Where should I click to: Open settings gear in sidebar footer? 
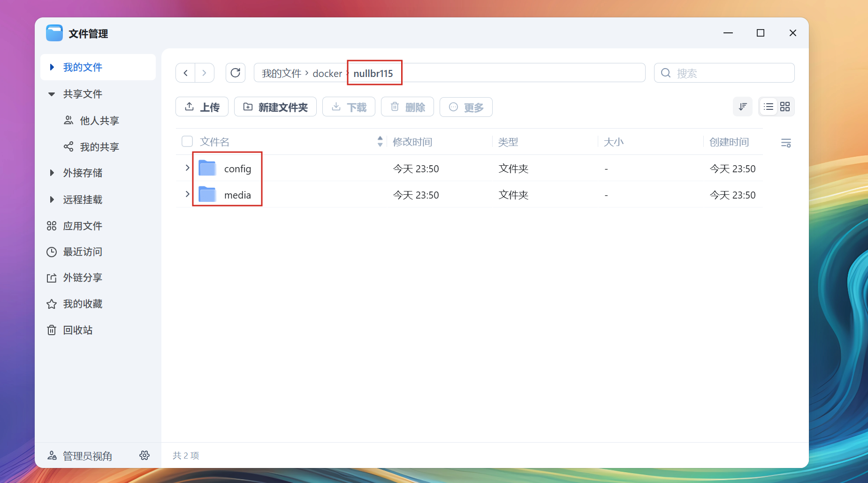(145, 455)
